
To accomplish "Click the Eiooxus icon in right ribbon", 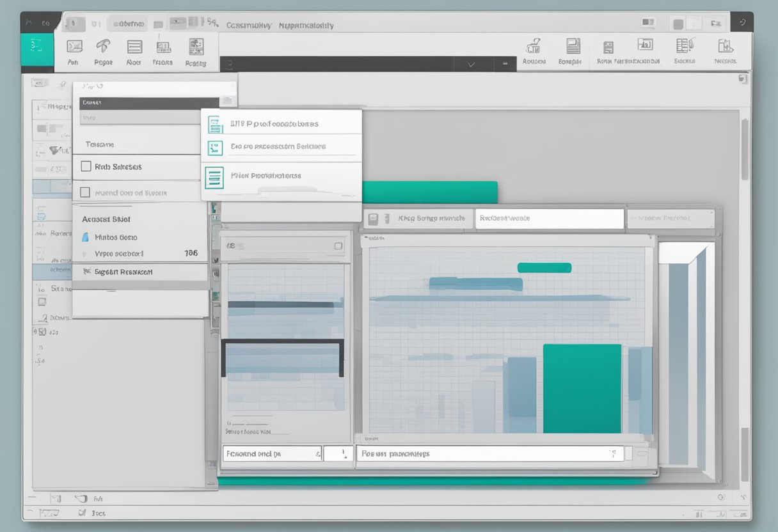I will [685, 47].
